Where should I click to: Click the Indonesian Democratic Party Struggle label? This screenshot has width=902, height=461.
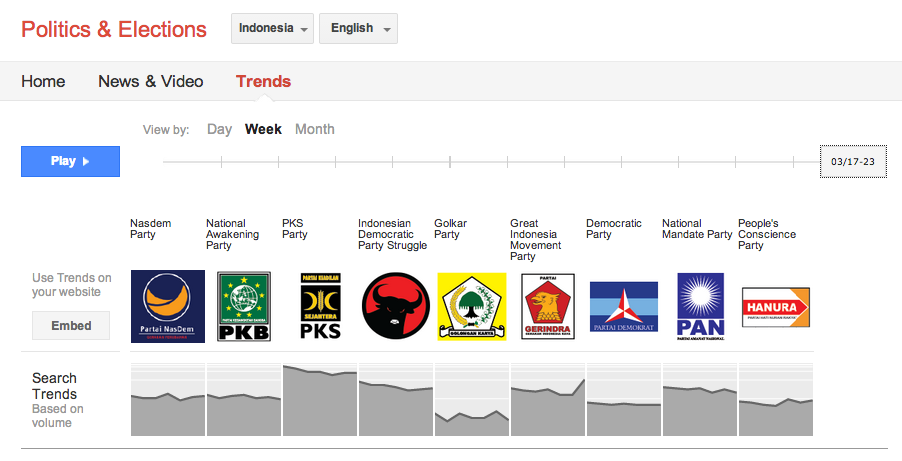tap(392, 234)
